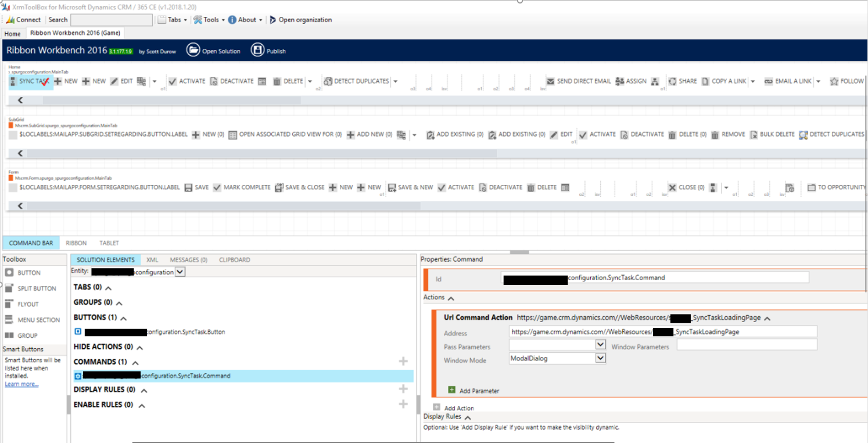Collapse the TABS (0) section
Viewport: 868px width, 443px height.
tap(108, 288)
